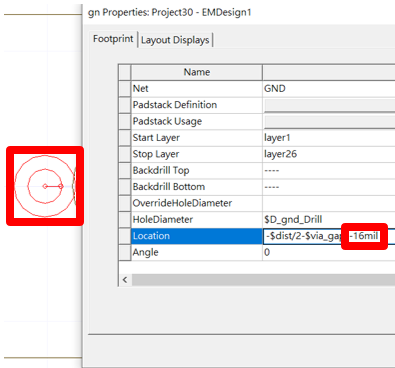Open the Padstack Usage dropdown
Image resolution: width=395 pixels, height=368 pixels.
(330, 121)
